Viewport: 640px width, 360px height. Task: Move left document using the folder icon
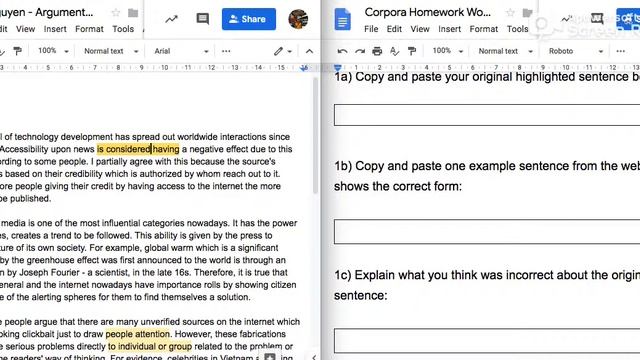click(x=133, y=13)
